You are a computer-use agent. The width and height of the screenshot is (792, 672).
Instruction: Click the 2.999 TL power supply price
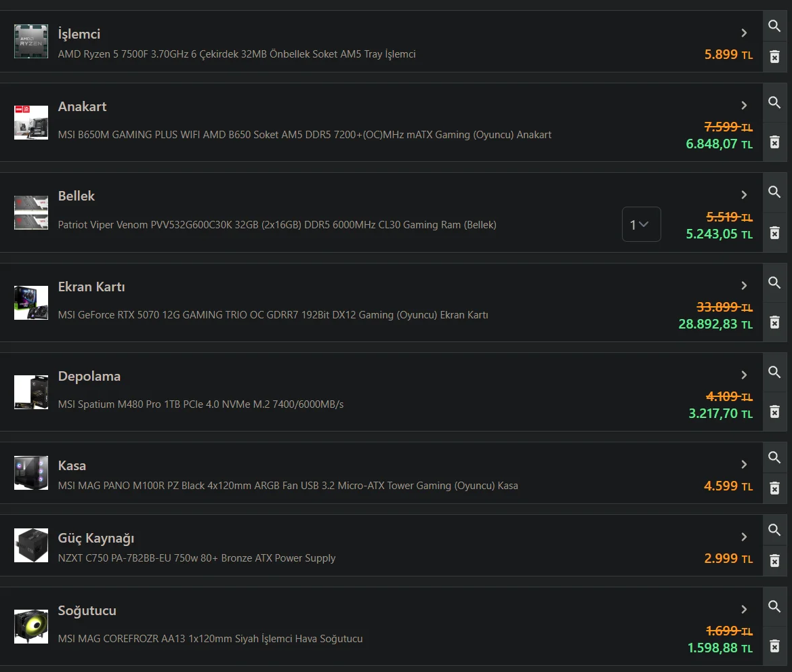coord(728,558)
